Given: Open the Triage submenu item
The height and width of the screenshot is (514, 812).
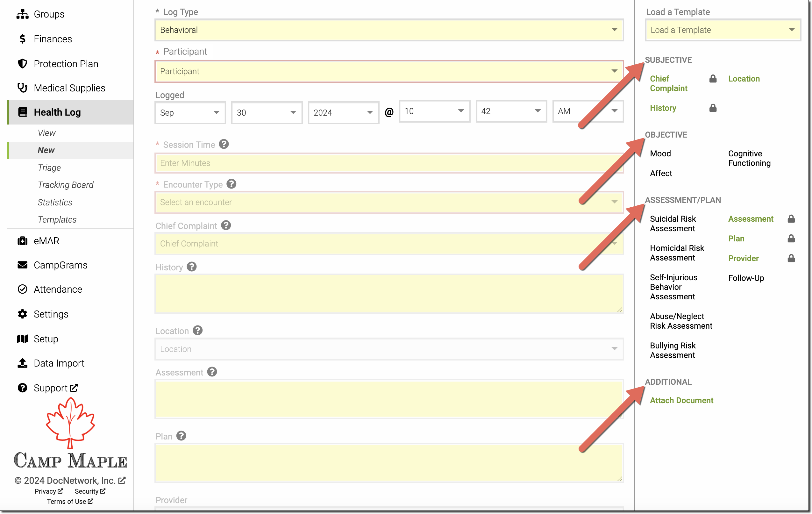Looking at the screenshot, I should coord(49,168).
